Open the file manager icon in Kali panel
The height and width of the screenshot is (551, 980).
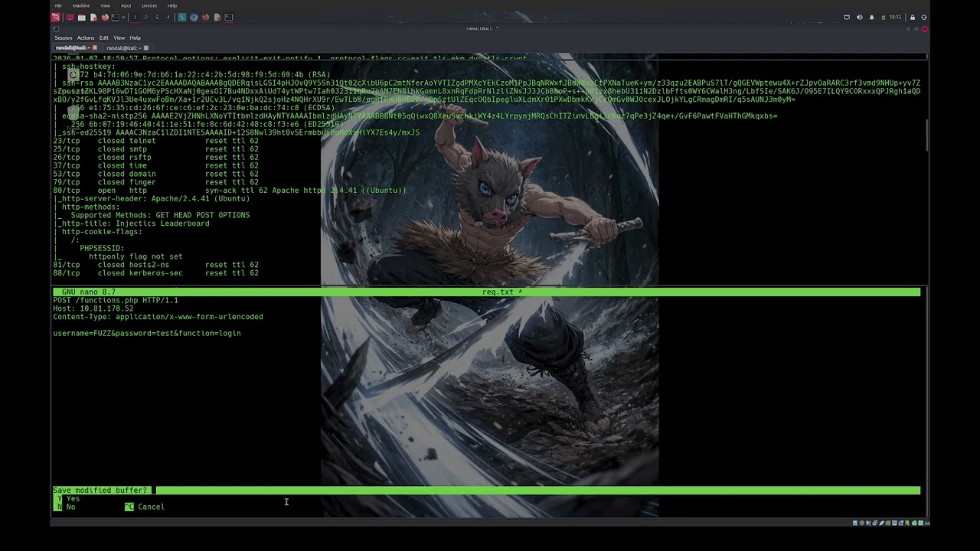(x=82, y=17)
